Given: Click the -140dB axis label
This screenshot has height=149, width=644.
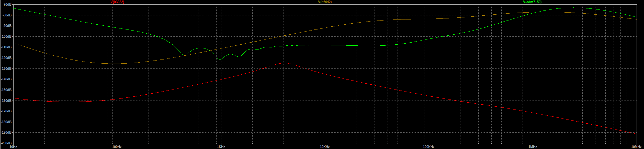Looking at the screenshot, I should [x=6, y=79].
